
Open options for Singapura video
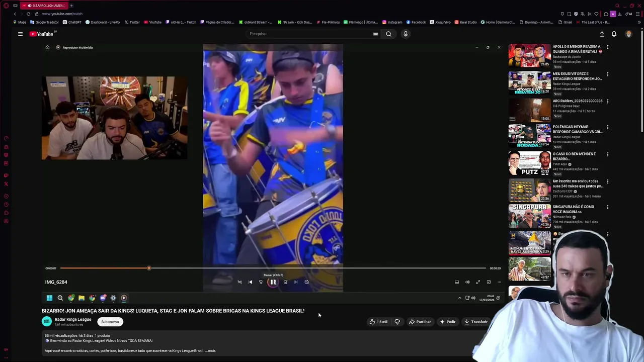point(607,207)
